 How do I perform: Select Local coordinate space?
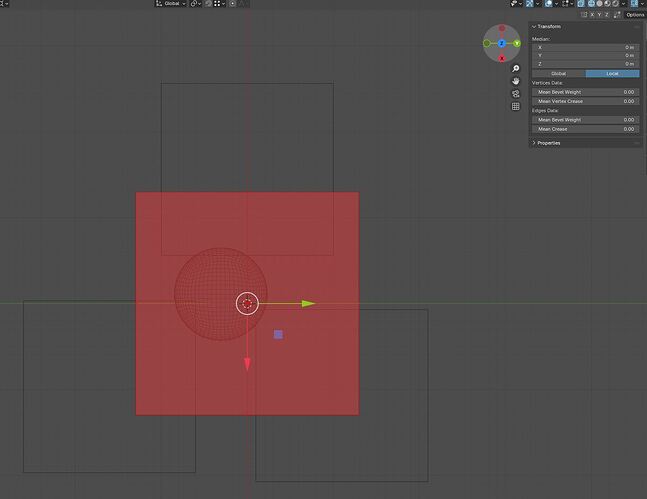click(612, 73)
